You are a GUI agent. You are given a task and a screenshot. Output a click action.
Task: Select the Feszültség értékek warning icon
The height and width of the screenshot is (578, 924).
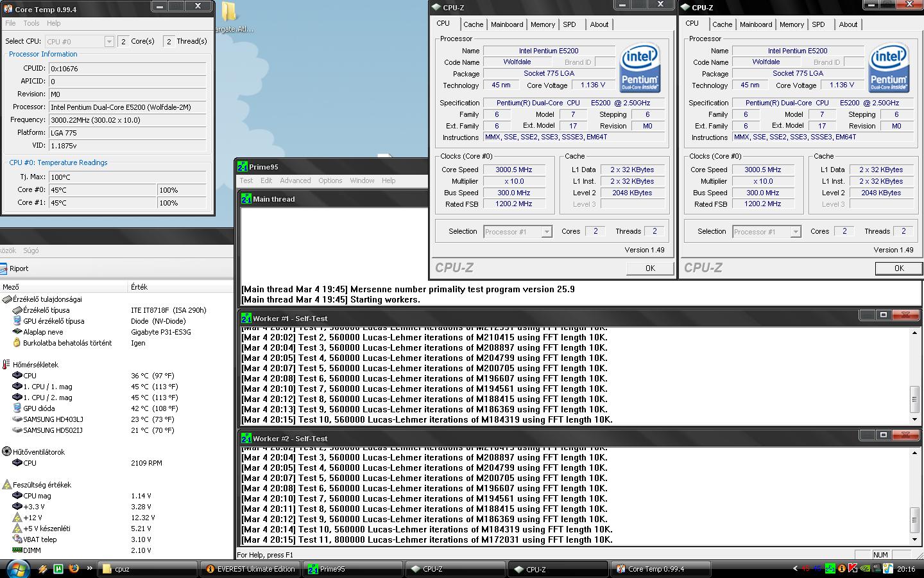(7, 485)
